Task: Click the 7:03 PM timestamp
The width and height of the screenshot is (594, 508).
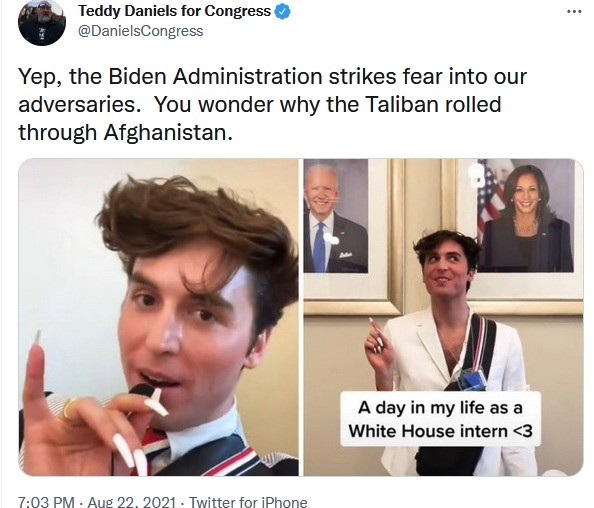Action: 46,502
